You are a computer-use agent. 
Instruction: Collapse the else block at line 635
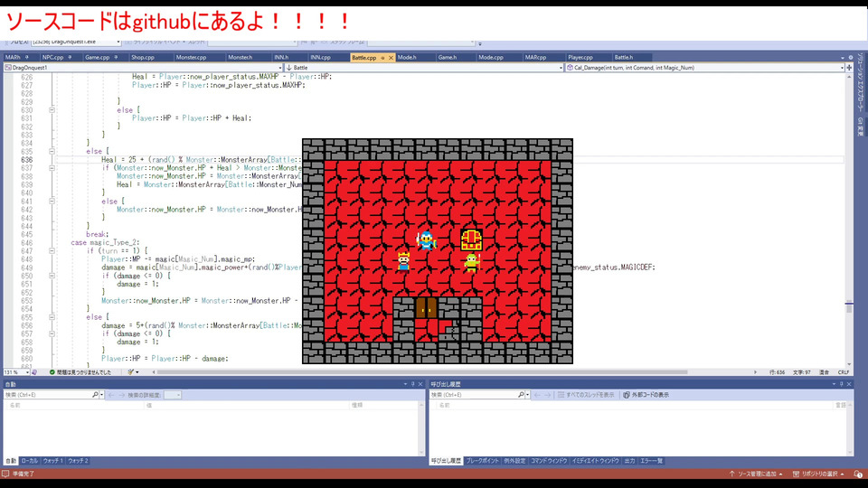tap(52, 151)
